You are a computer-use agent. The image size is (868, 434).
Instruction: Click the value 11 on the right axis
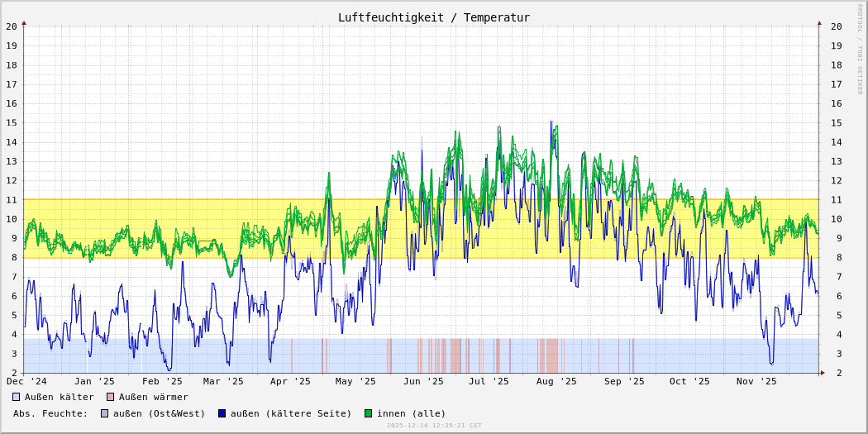click(x=837, y=199)
